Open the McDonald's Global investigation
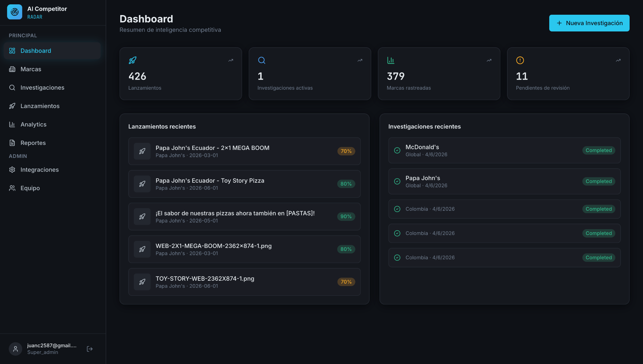Viewport: 643px width, 364px height. click(x=504, y=151)
